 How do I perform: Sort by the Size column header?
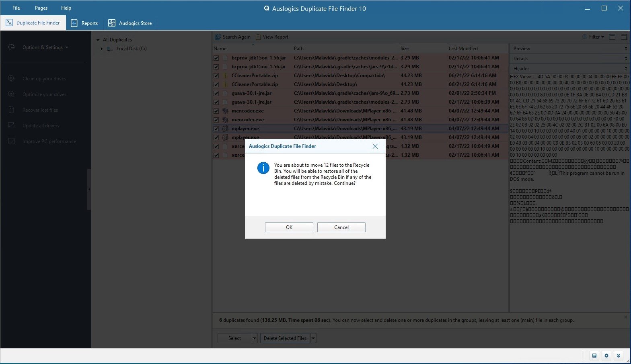click(x=405, y=49)
